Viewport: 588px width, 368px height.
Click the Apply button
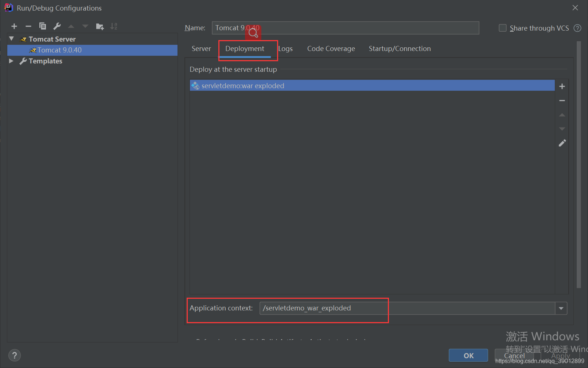tap(561, 356)
